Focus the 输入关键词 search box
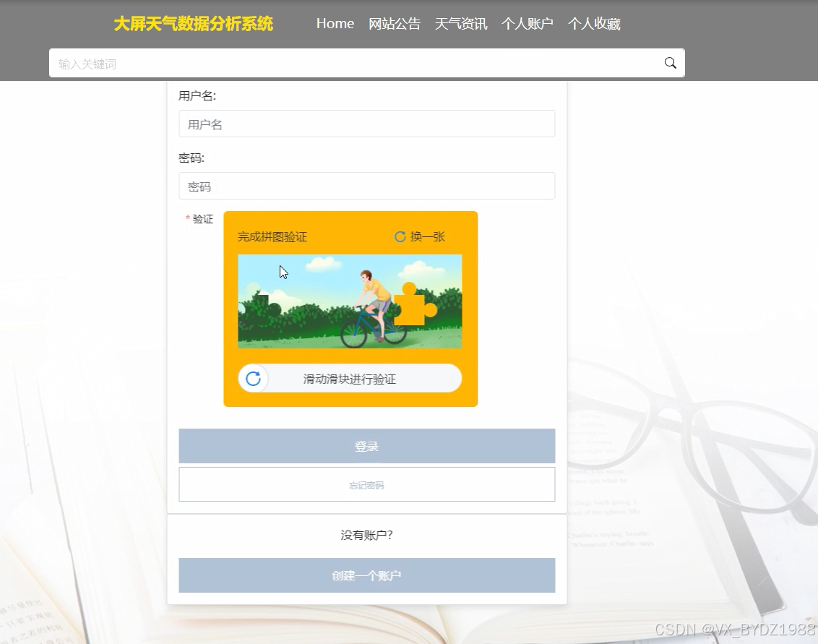 367,63
